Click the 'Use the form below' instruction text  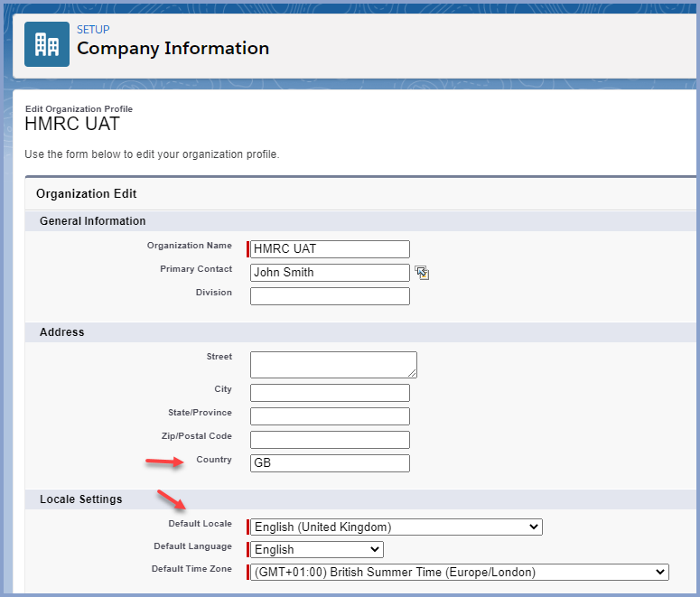click(x=152, y=154)
